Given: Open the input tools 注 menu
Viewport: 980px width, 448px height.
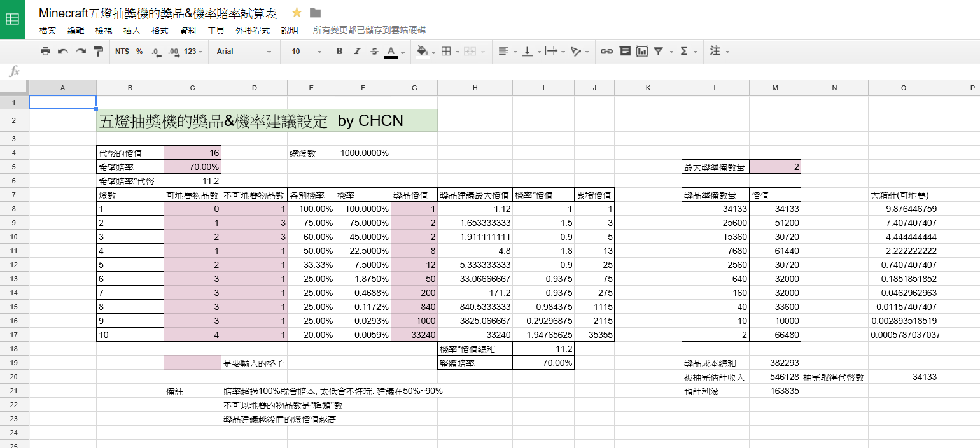Looking at the screenshot, I should (x=719, y=52).
